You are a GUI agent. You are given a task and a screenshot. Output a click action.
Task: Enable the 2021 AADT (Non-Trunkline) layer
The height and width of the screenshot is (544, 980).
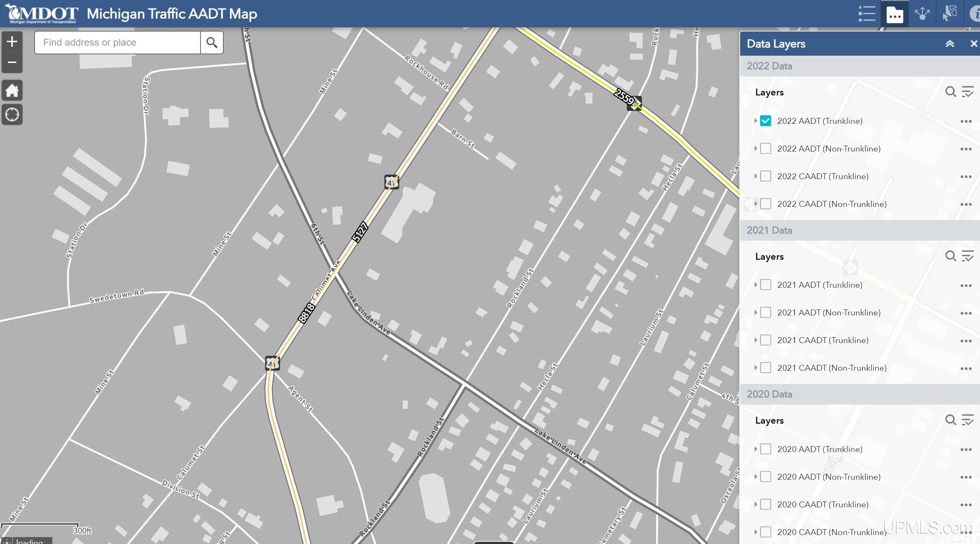(765, 313)
